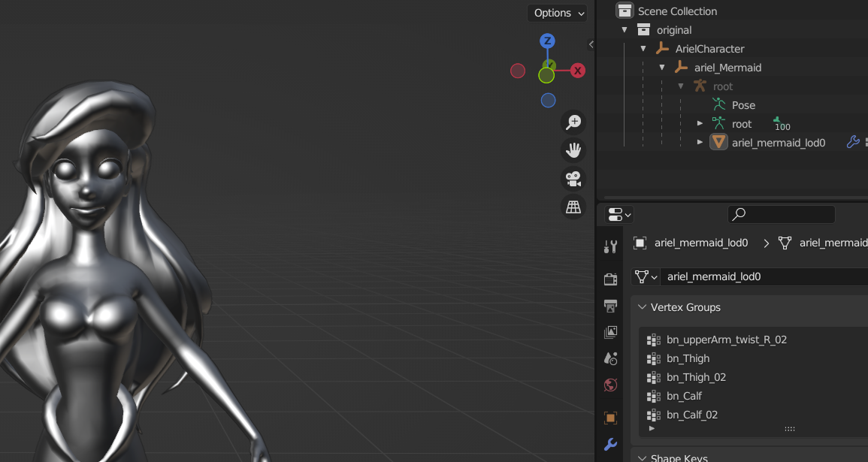Collapse the greyed root armature node
Screen dimensions: 868x462
(681, 86)
